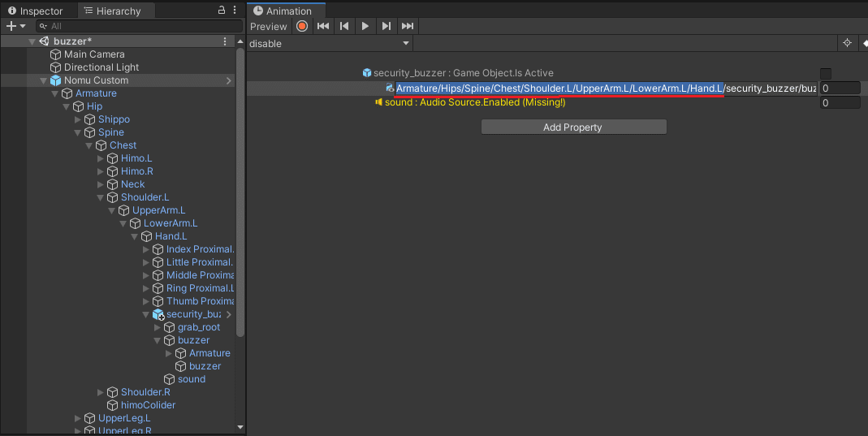Collapse the Spine node
The height and width of the screenshot is (436, 868).
[x=77, y=132]
